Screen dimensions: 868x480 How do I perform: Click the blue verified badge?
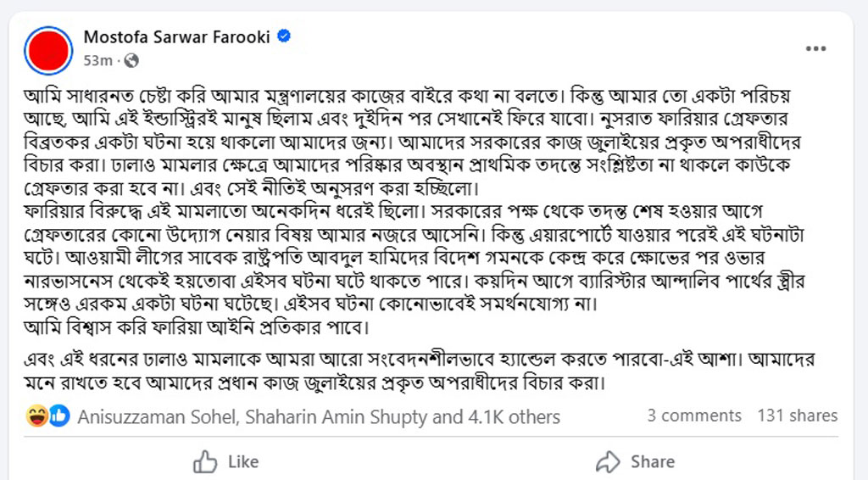(285, 37)
